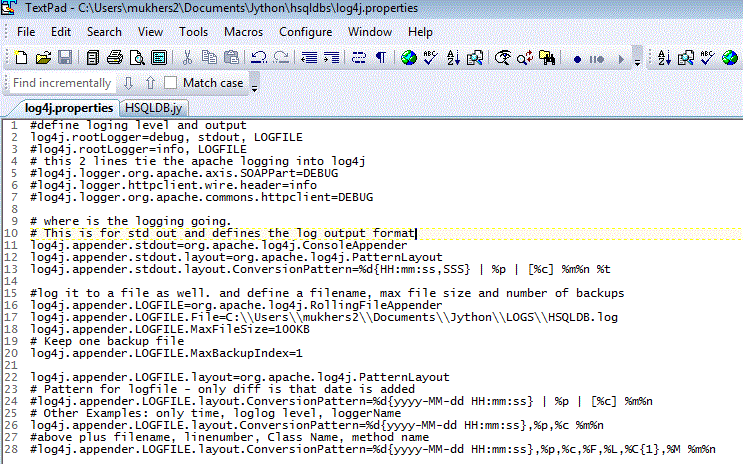Click the Find in Files binoculars icon

coord(547,58)
